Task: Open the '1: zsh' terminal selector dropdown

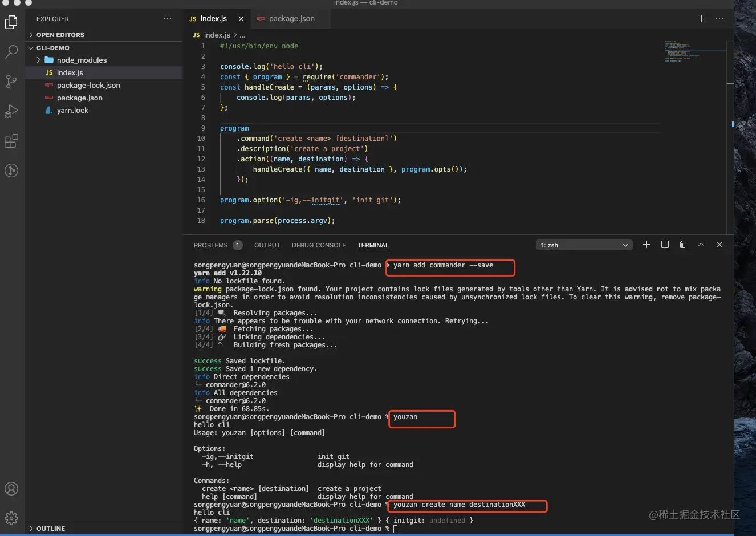Action: pyautogui.click(x=584, y=245)
